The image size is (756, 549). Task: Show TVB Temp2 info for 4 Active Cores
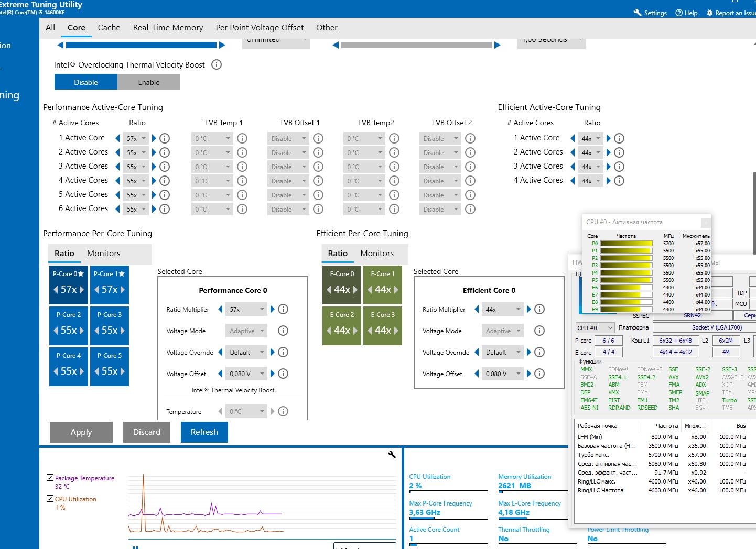tap(394, 181)
